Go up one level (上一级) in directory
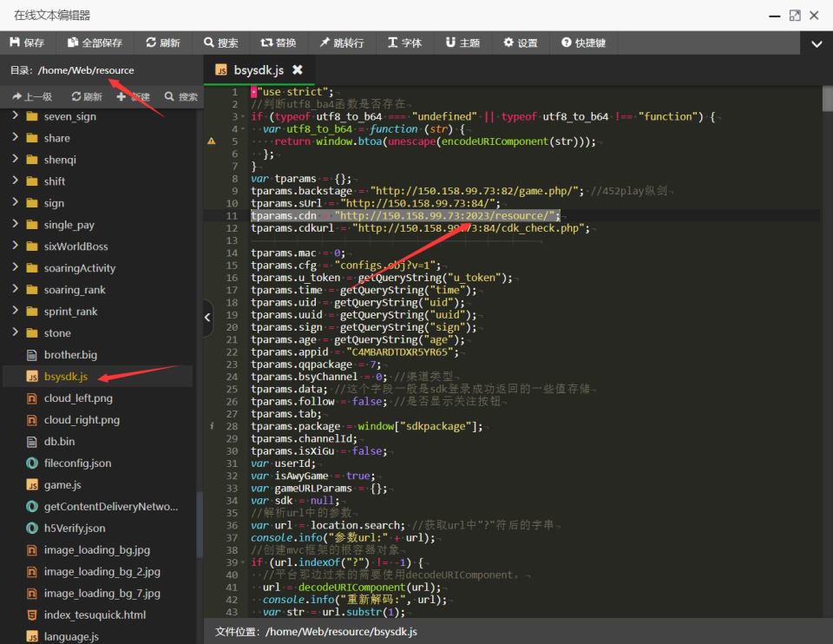The width and height of the screenshot is (833, 644). click(32, 96)
